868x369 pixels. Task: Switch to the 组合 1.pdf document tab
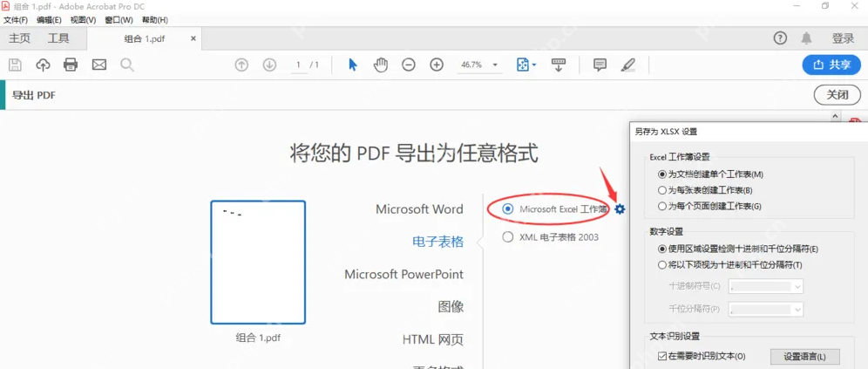[145, 38]
